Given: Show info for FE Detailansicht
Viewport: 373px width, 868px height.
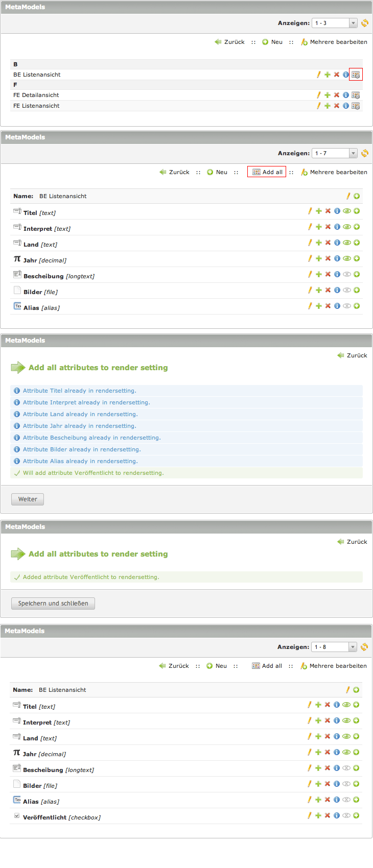Looking at the screenshot, I should pos(346,95).
